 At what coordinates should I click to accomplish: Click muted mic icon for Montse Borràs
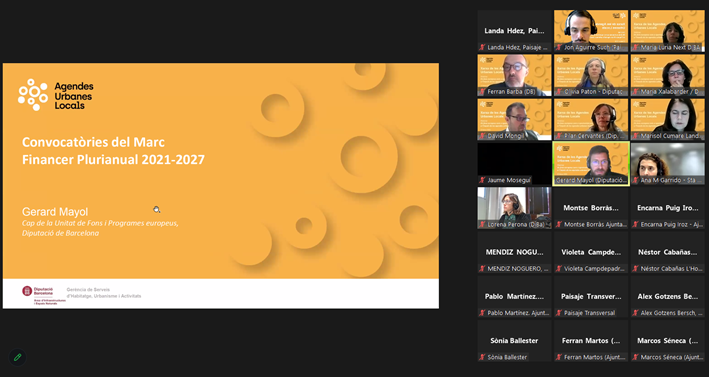tap(559, 225)
